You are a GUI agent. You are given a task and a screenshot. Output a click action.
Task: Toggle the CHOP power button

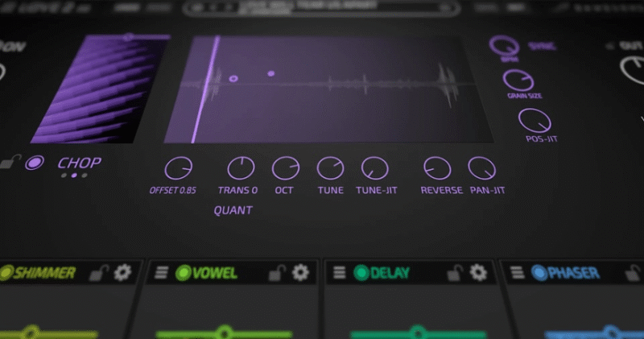[x=34, y=163]
